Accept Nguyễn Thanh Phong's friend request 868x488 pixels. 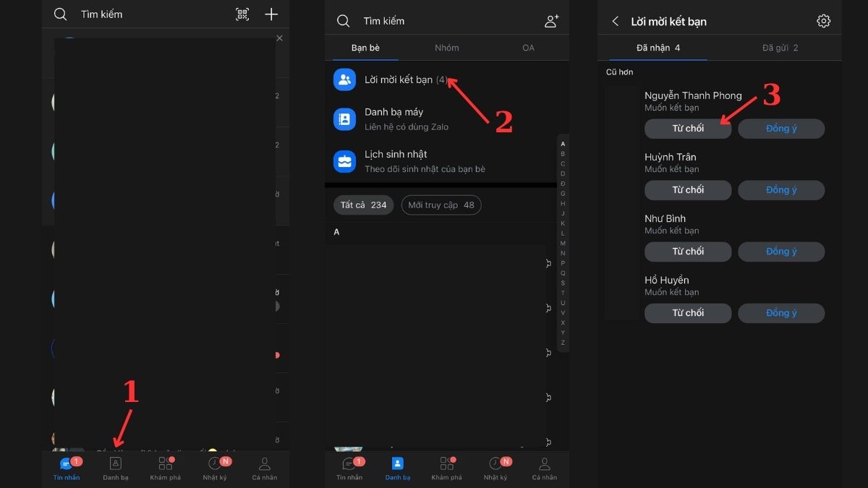point(781,129)
